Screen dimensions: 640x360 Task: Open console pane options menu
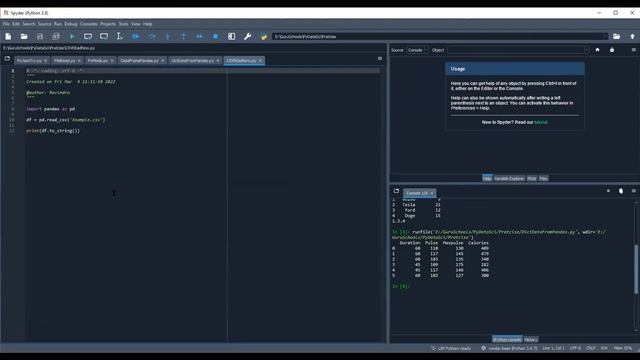pos(633,191)
